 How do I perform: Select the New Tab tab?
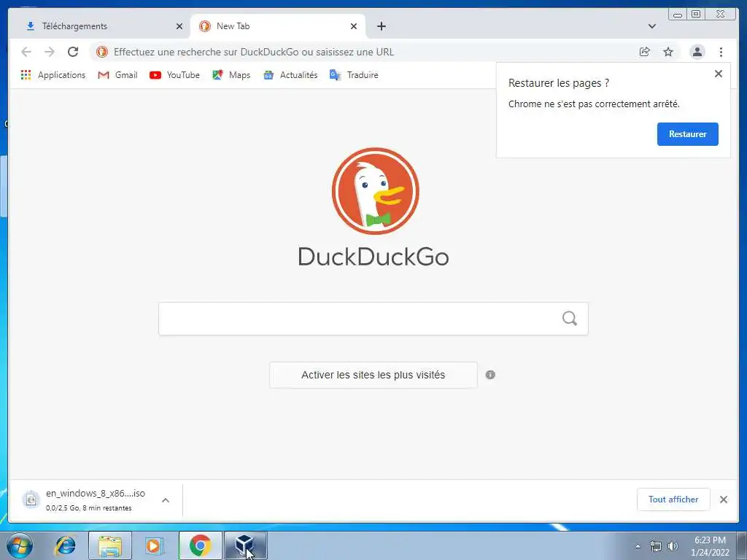click(278, 26)
